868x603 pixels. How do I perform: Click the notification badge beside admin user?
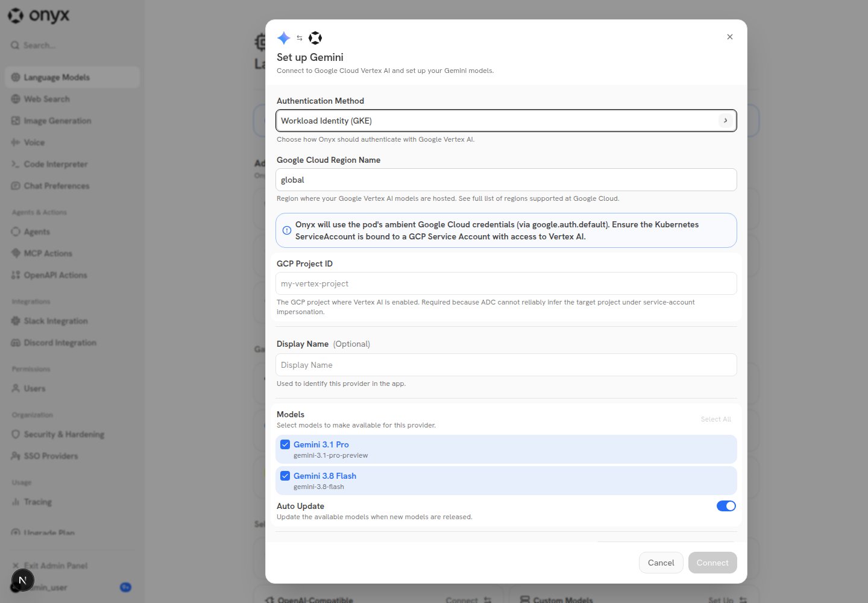click(x=125, y=587)
